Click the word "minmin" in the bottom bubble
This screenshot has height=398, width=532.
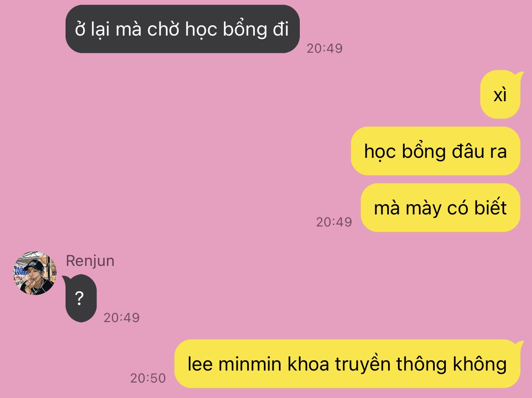[x=250, y=364]
